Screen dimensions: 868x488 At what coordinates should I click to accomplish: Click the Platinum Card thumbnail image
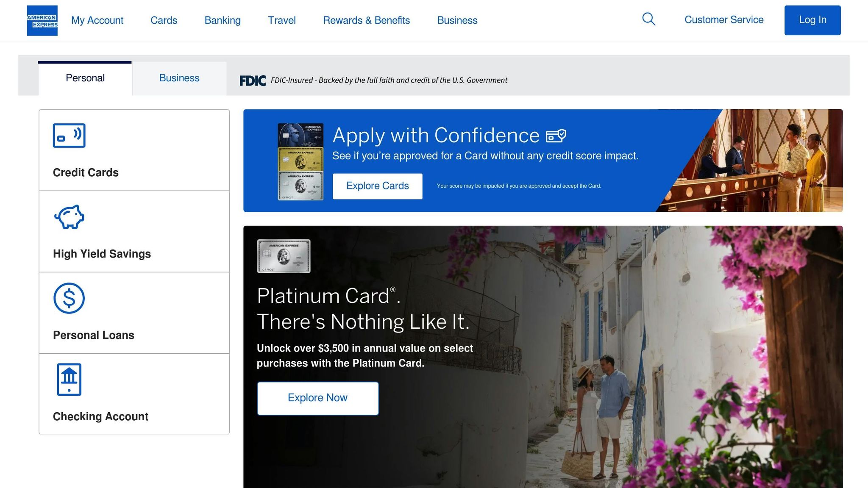(x=284, y=256)
